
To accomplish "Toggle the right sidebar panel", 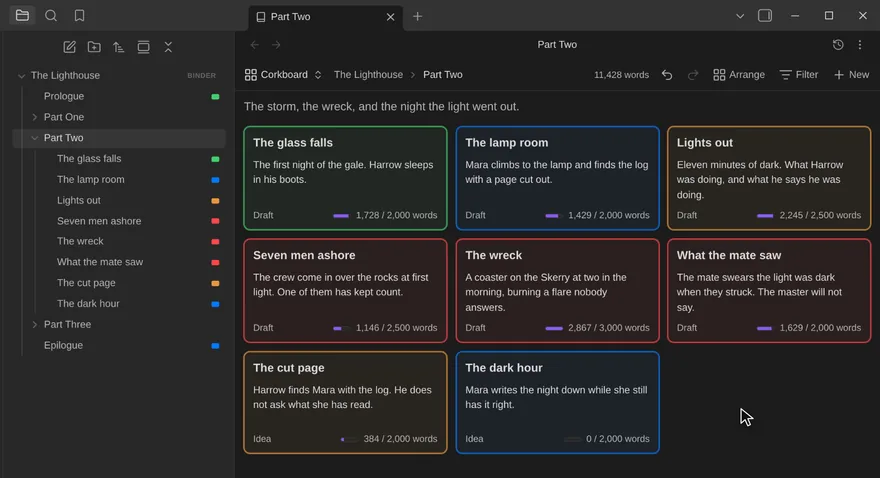I will pyautogui.click(x=765, y=16).
